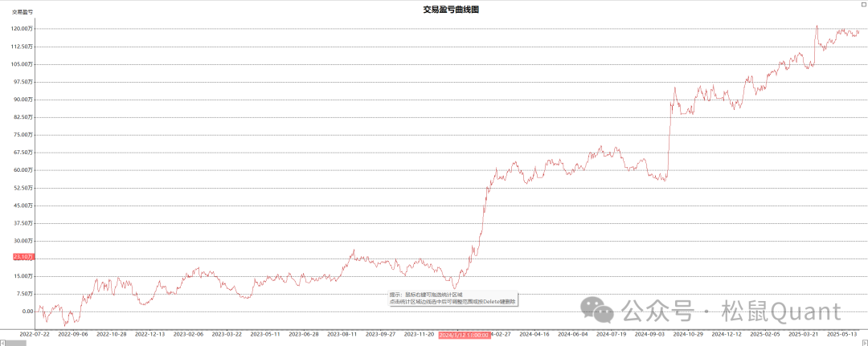Click the red highlighted 2024/1/12 date marker
The height and width of the screenshot is (346, 868).
(x=464, y=334)
